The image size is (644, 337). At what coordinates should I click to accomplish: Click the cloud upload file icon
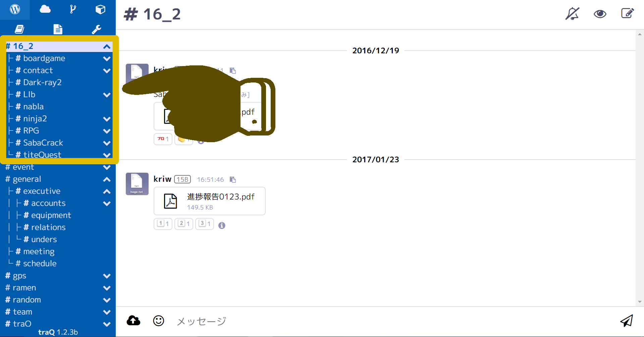[133, 321]
